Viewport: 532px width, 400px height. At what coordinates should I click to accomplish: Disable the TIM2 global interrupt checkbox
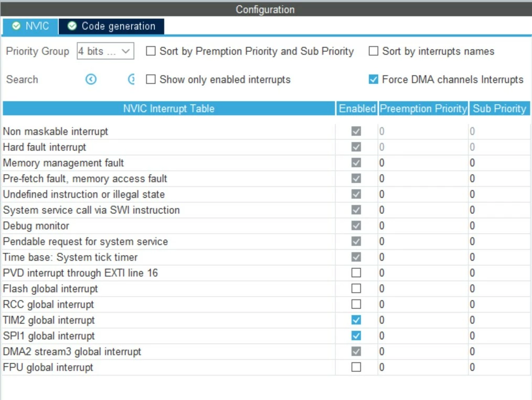click(x=356, y=320)
